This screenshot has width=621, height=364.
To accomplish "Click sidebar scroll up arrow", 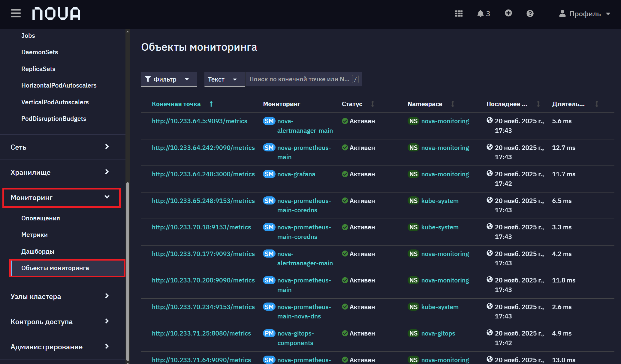I will point(128,31).
